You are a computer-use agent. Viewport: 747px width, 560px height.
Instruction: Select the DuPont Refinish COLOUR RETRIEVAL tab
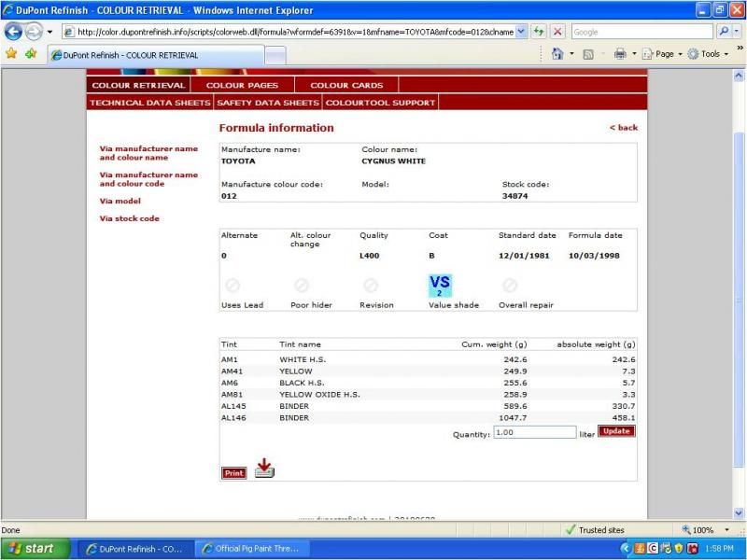tap(156, 55)
